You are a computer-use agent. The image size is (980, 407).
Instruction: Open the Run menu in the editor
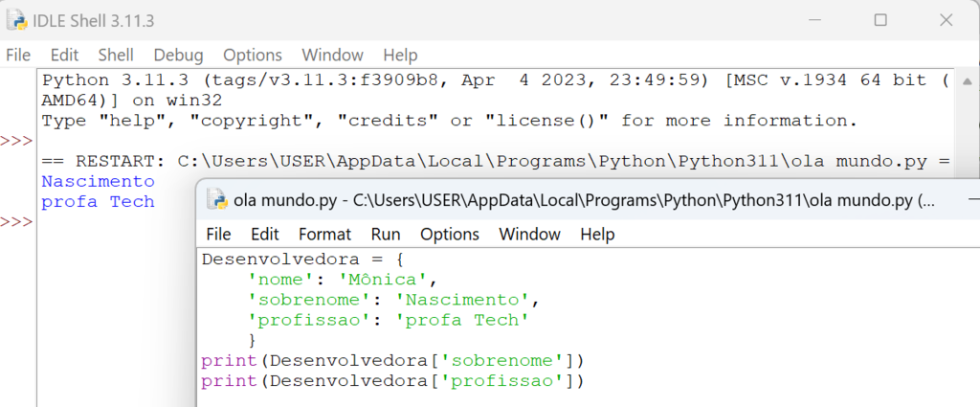(x=386, y=234)
